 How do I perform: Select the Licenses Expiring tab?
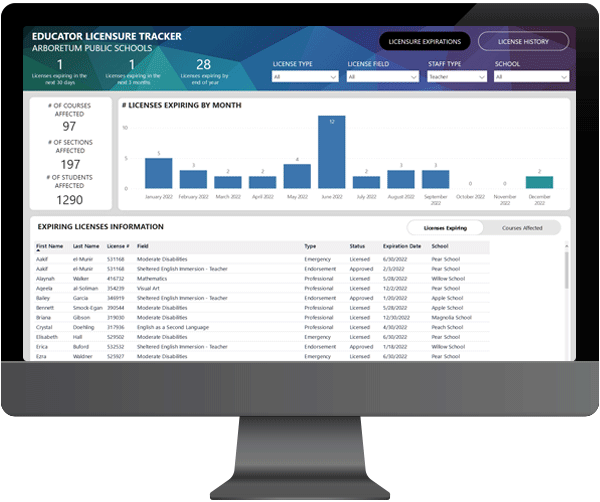(445, 228)
